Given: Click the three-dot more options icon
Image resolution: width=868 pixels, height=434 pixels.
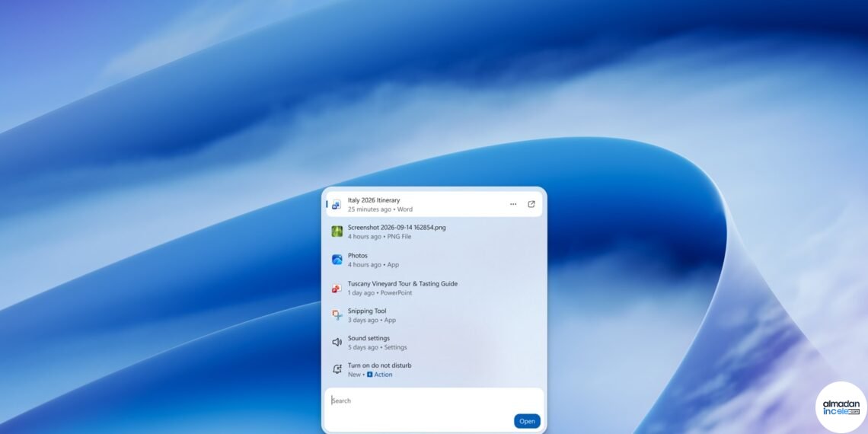Looking at the screenshot, I should pos(513,204).
